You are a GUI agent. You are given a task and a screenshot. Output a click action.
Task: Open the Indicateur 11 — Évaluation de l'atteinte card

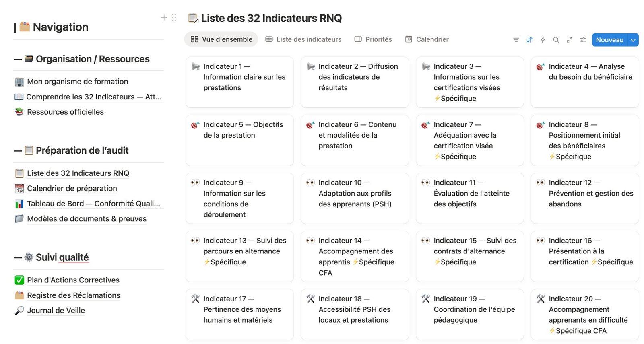point(470,198)
